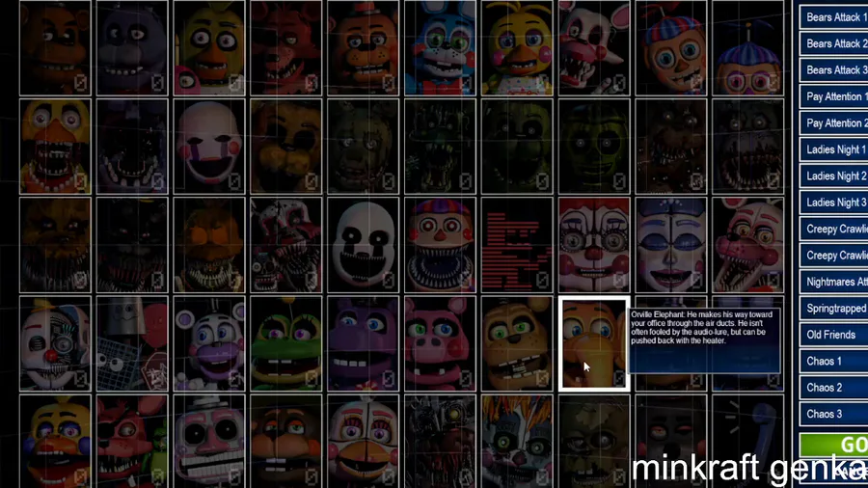Choose Golden Freddy portrait

coord(285,147)
